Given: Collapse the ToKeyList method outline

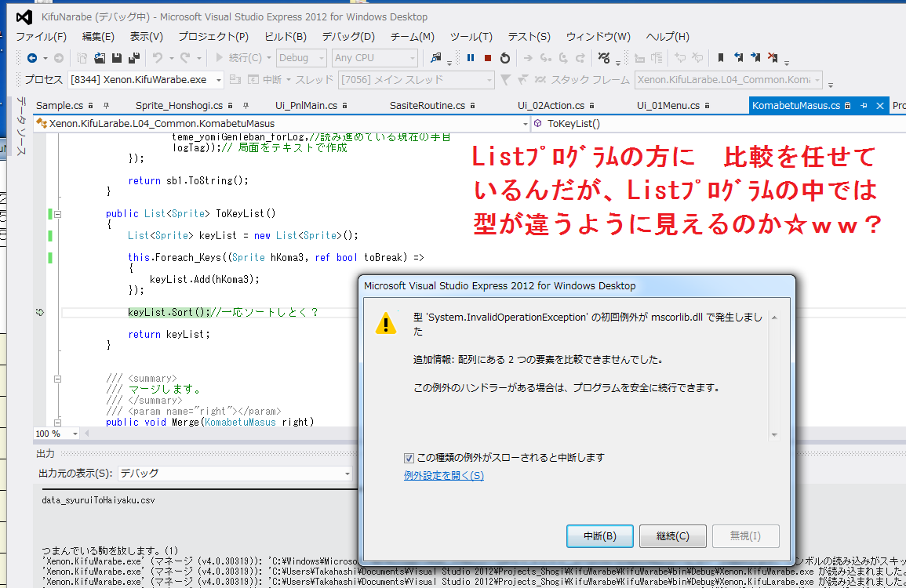Looking at the screenshot, I should click(58, 214).
